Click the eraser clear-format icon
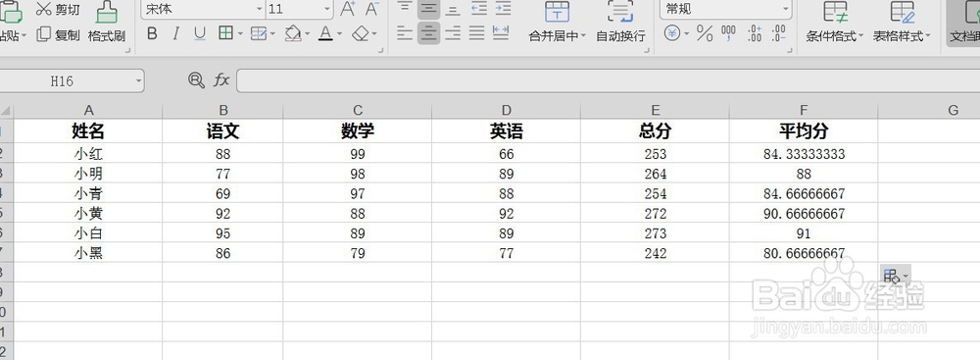Image resolution: width=980 pixels, height=360 pixels. click(x=360, y=33)
